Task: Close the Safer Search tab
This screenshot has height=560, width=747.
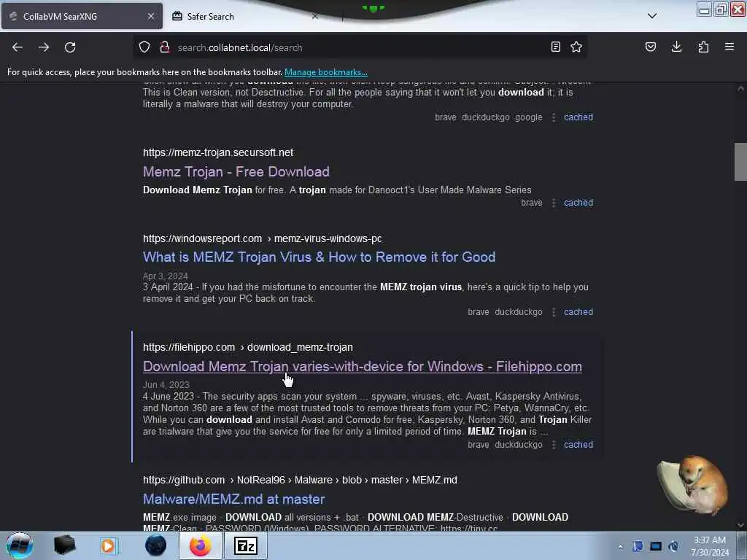Action: pos(315,16)
